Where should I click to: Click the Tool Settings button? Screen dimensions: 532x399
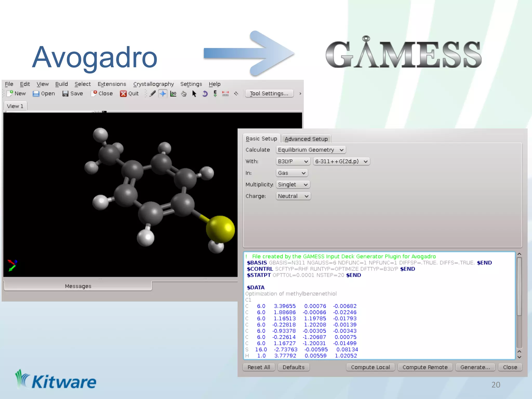tap(269, 94)
